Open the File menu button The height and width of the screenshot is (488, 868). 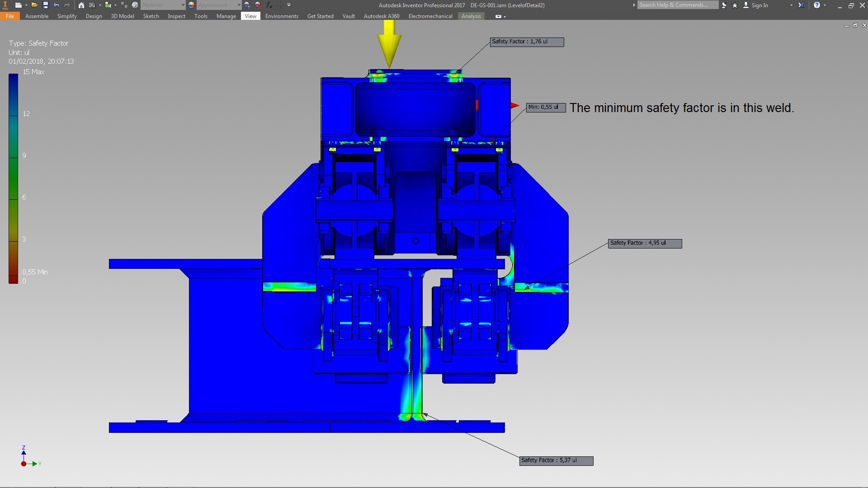pyautogui.click(x=10, y=16)
